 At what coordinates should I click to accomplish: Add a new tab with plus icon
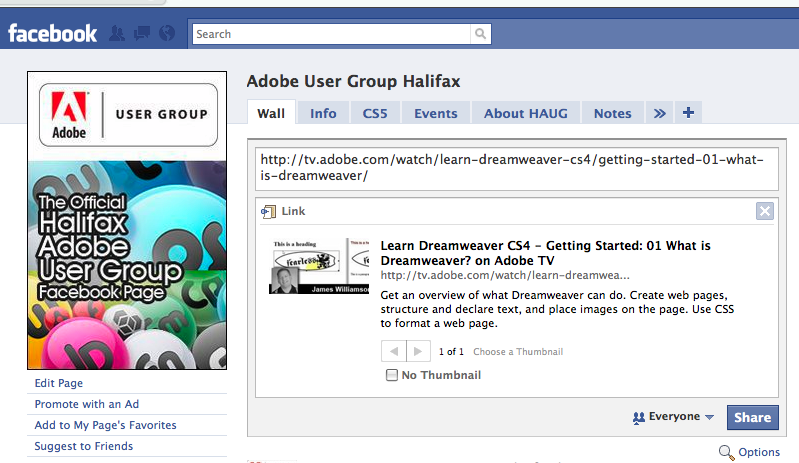coord(688,113)
